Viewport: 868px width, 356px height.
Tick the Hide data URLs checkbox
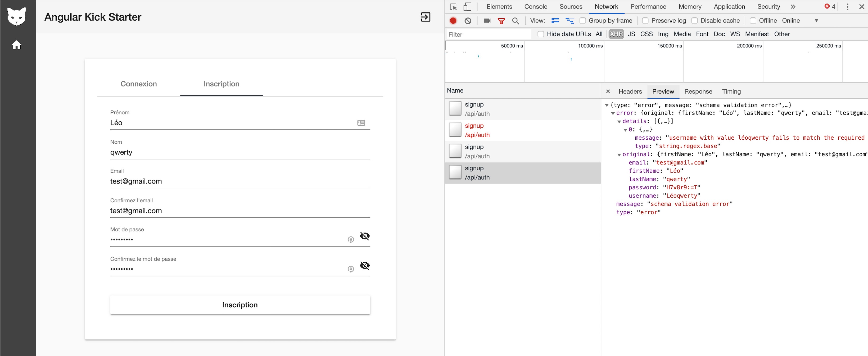540,34
